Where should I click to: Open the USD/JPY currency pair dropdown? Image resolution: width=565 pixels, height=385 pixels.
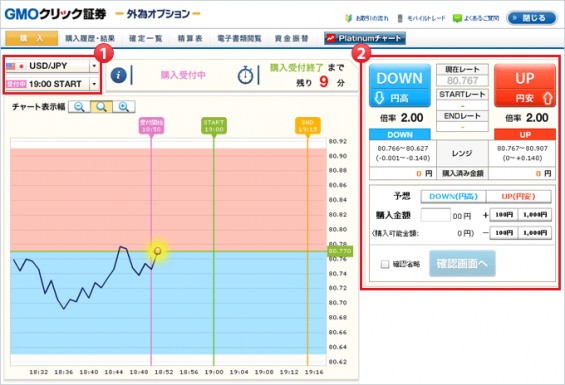[x=52, y=66]
